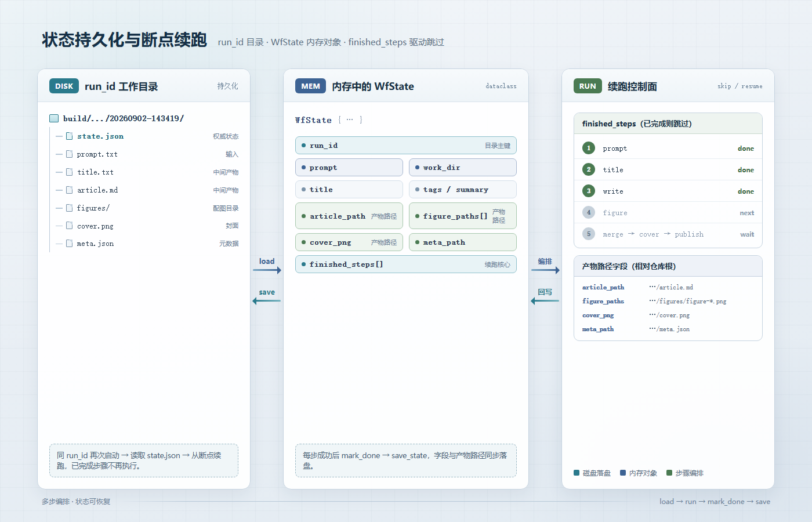Select the article_path field chip
The image size is (812, 522).
coord(349,216)
